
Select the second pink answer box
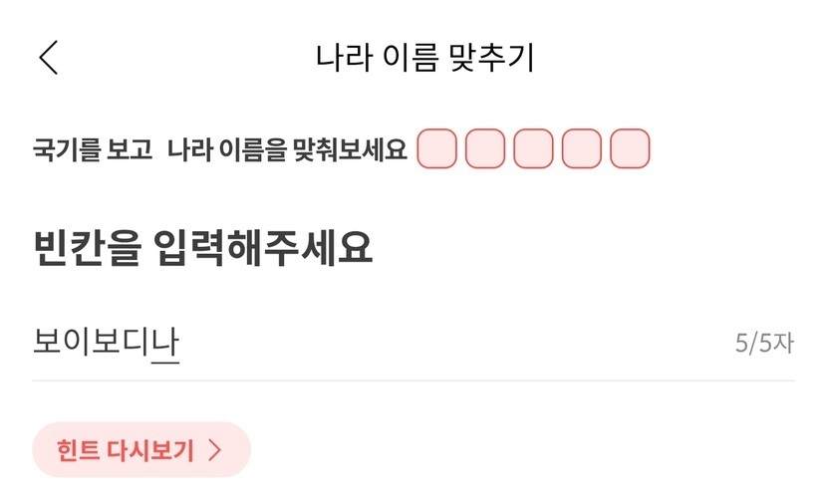[485, 149]
